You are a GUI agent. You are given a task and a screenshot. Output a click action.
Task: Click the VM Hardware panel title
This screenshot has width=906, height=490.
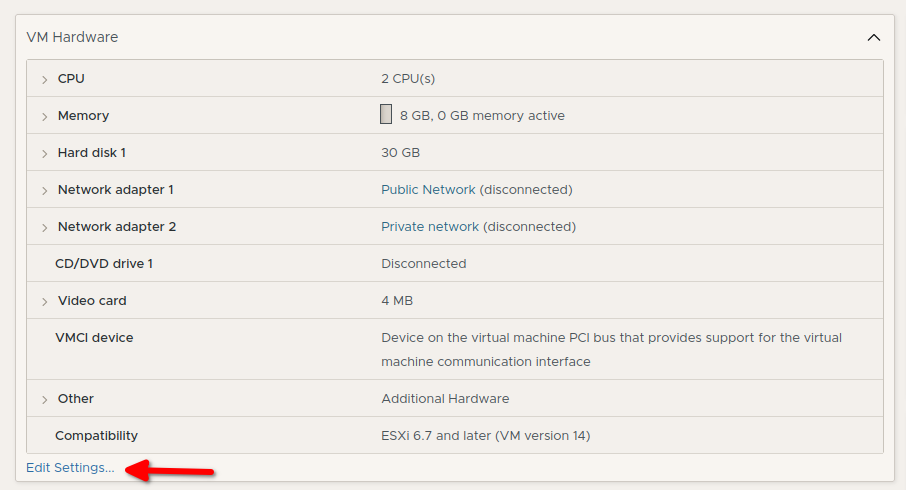[x=72, y=37]
